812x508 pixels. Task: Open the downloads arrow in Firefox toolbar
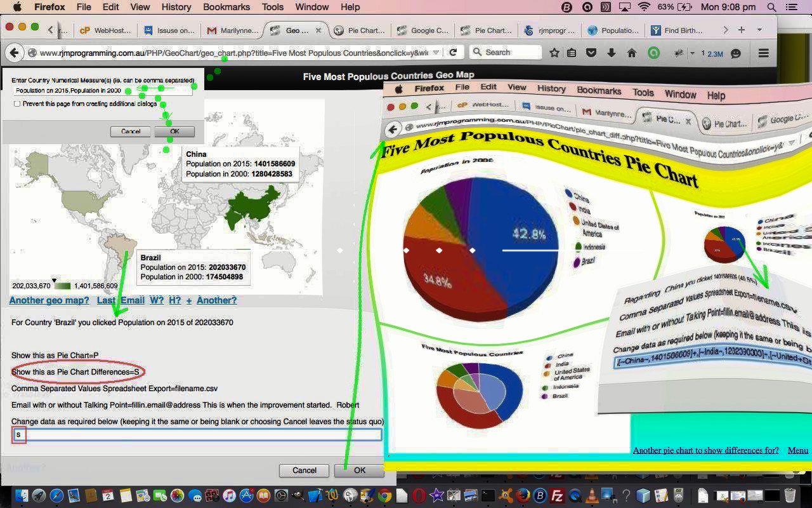611,53
